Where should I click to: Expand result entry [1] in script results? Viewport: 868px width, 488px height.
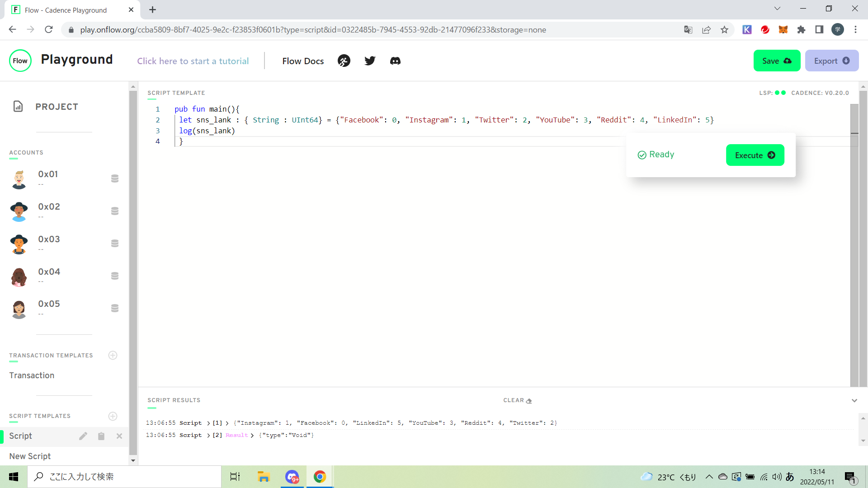(218, 422)
